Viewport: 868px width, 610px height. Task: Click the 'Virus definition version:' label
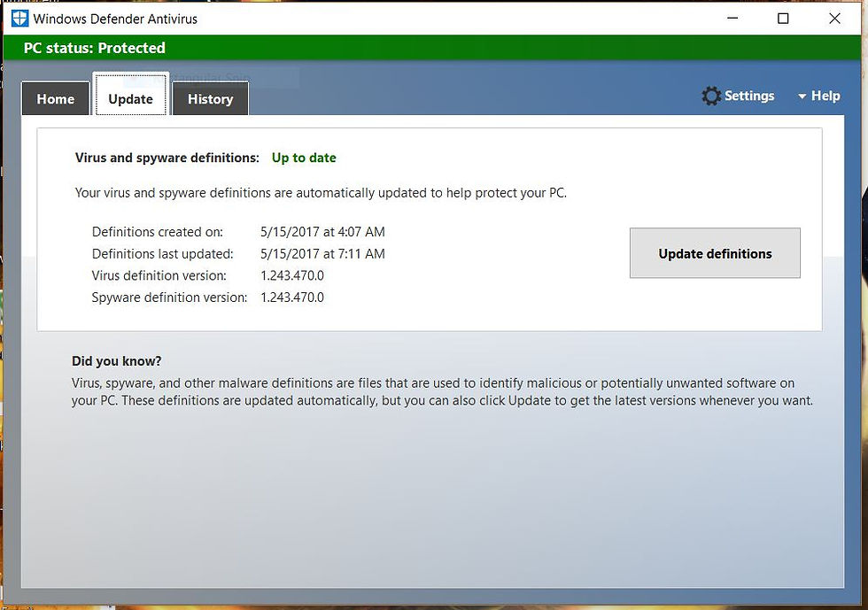(x=159, y=275)
